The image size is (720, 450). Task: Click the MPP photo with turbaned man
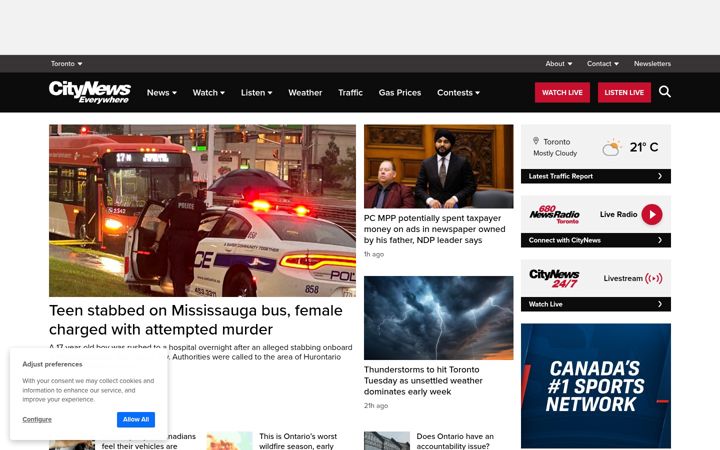click(439, 166)
